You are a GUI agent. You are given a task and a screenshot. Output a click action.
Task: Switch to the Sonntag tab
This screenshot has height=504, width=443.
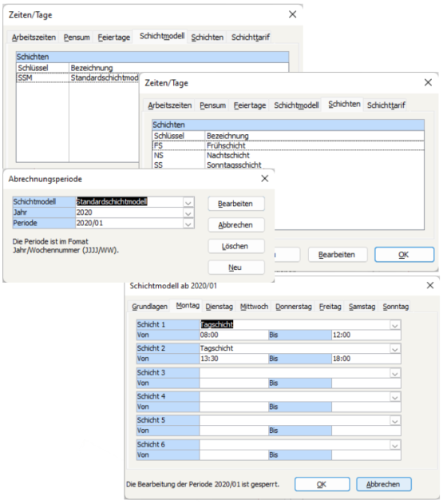(395, 307)
